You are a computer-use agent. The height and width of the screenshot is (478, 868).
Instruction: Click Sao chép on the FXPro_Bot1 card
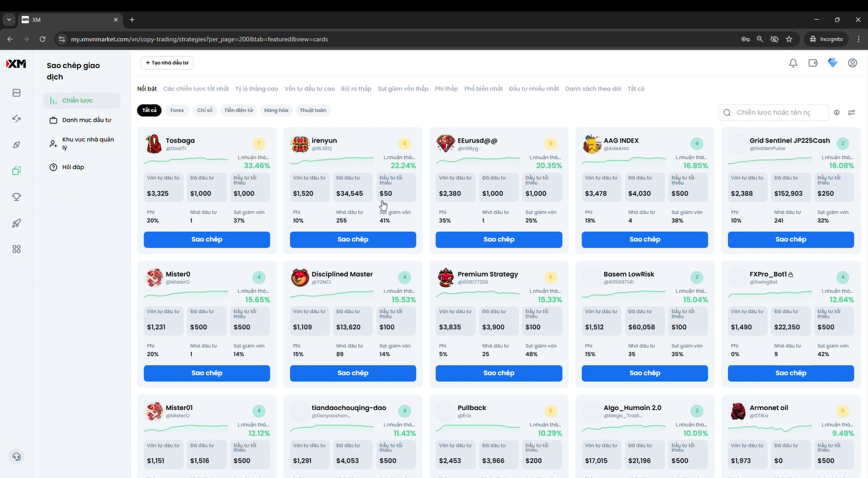pos(791,373)
